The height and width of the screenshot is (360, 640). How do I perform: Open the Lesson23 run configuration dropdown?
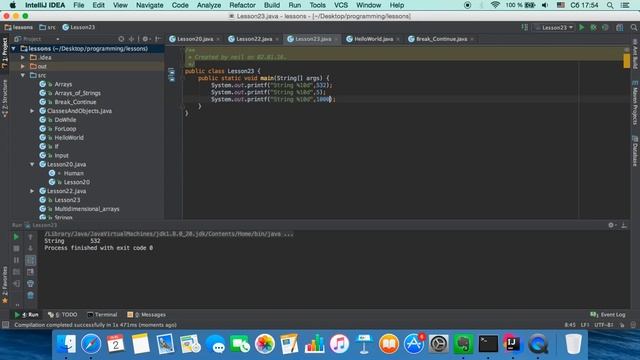click(x=554, y=27)
